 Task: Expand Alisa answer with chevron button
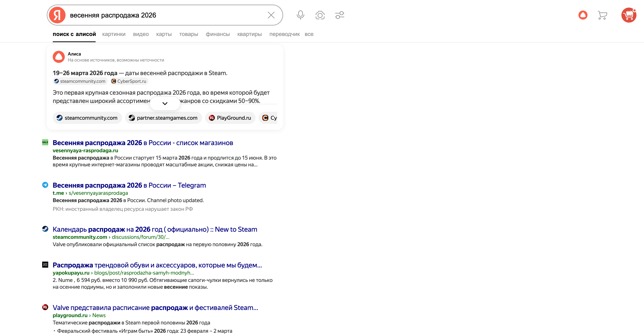tap(165, 104)
